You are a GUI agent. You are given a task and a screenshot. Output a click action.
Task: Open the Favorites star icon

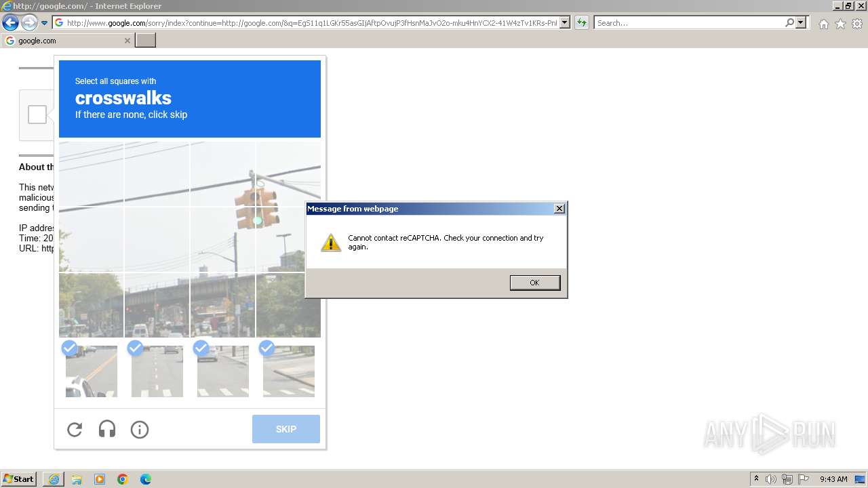840,24
